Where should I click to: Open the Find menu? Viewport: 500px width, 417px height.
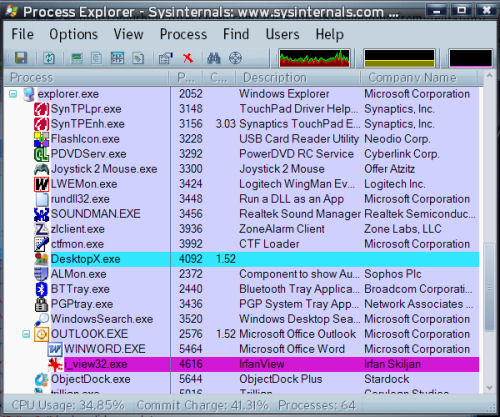(x=236, y=34)
